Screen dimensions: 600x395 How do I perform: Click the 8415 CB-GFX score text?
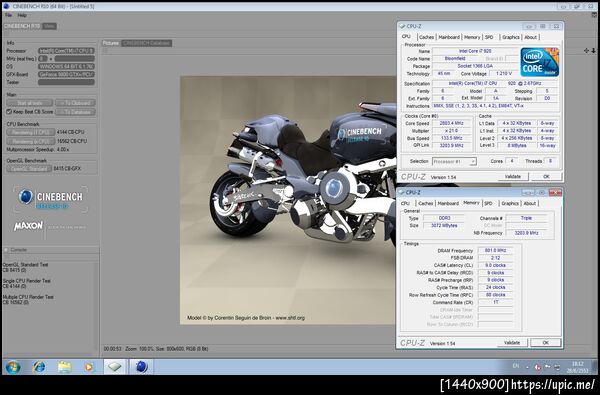coord(67,168)
